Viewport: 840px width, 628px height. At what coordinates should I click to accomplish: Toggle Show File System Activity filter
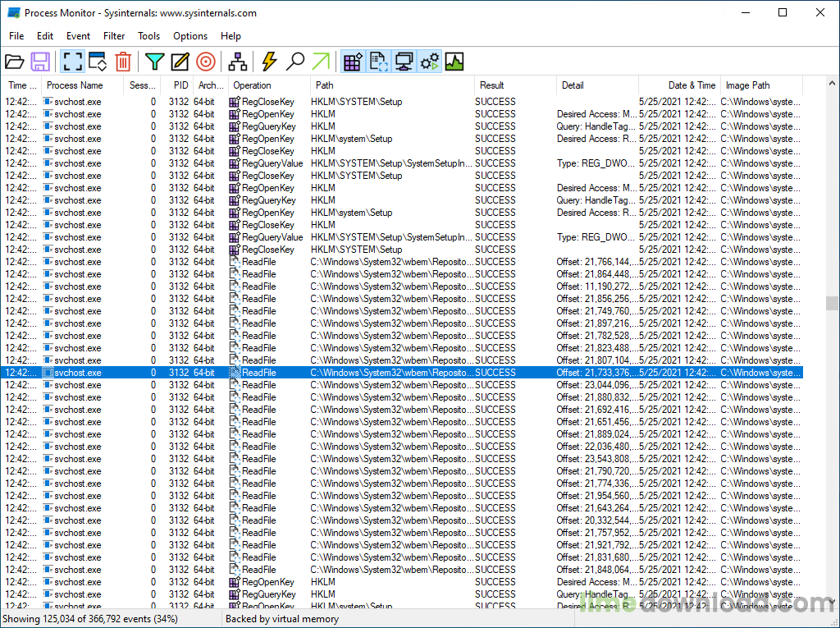coord(378,62)
